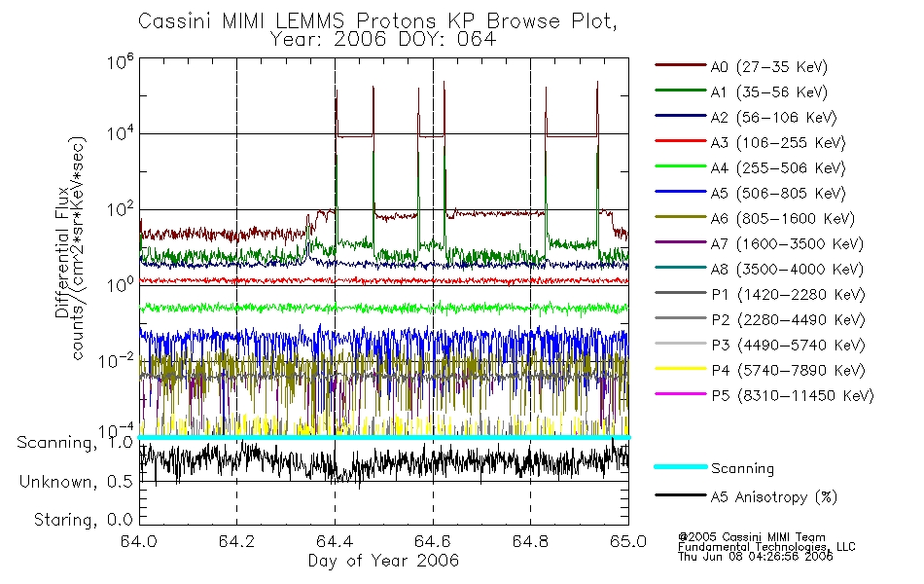Click the A6 (805-1600 KeV) legend label

pos(782,219)
